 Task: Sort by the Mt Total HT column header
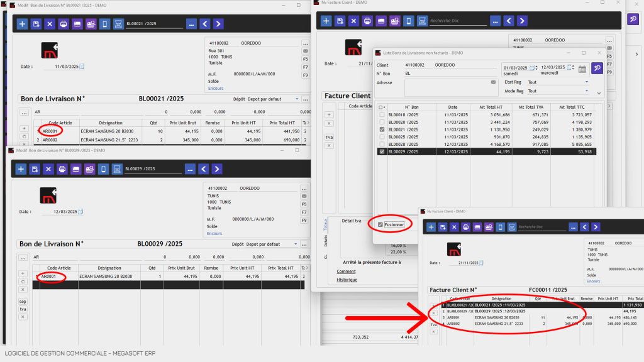(491, 107)
